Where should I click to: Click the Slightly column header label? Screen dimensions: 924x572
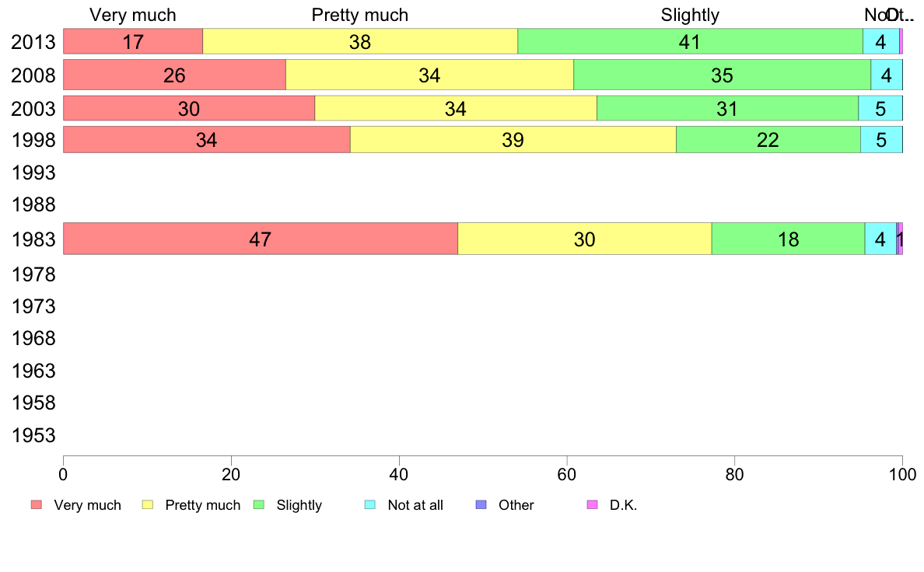(x=690, y=15)
